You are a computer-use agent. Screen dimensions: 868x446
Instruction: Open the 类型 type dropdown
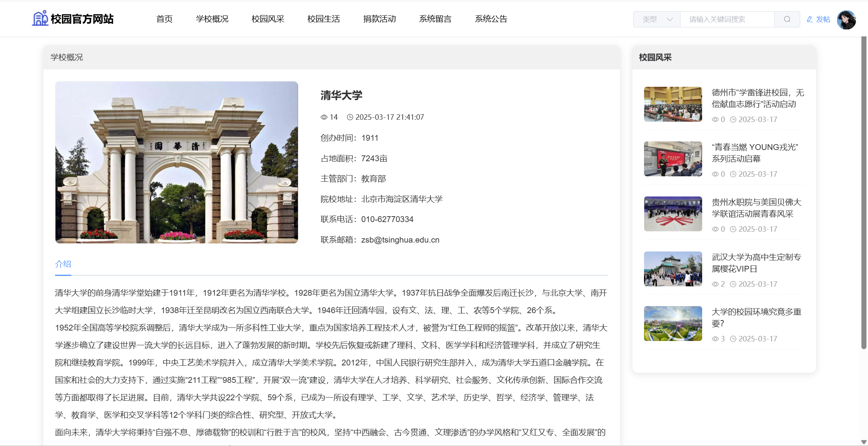coord(657,19)
